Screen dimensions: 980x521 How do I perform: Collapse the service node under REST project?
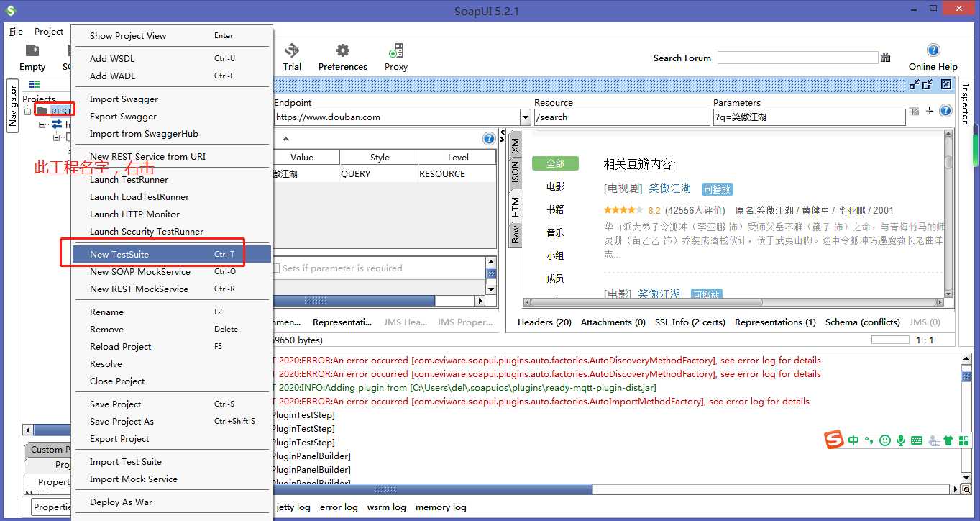click(x=42, y=124)
